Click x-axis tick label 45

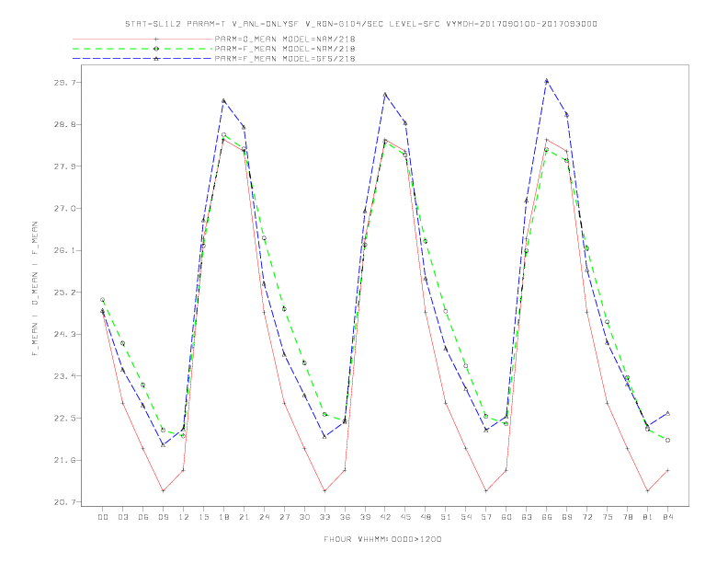click(x=405, y=517)
